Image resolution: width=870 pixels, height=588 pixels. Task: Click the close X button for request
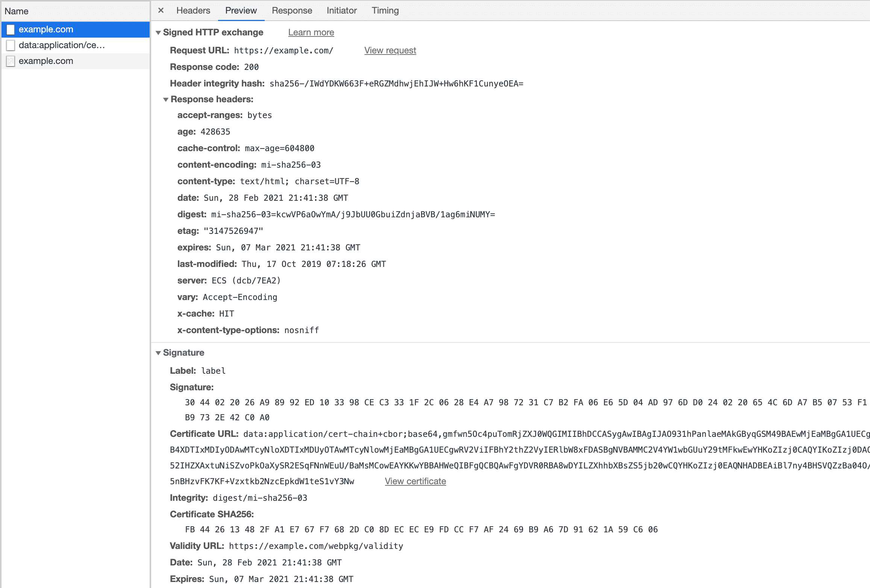point(161,11)
